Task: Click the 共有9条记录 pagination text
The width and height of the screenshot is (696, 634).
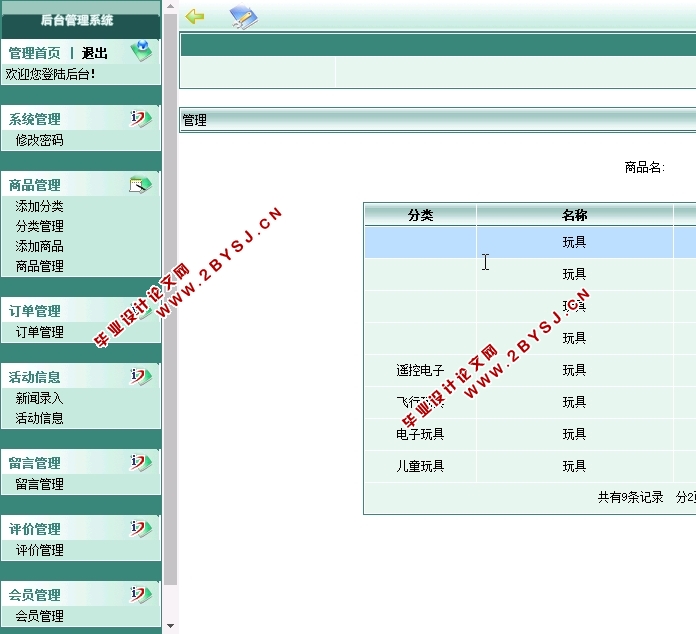Action: click(631, 497)
